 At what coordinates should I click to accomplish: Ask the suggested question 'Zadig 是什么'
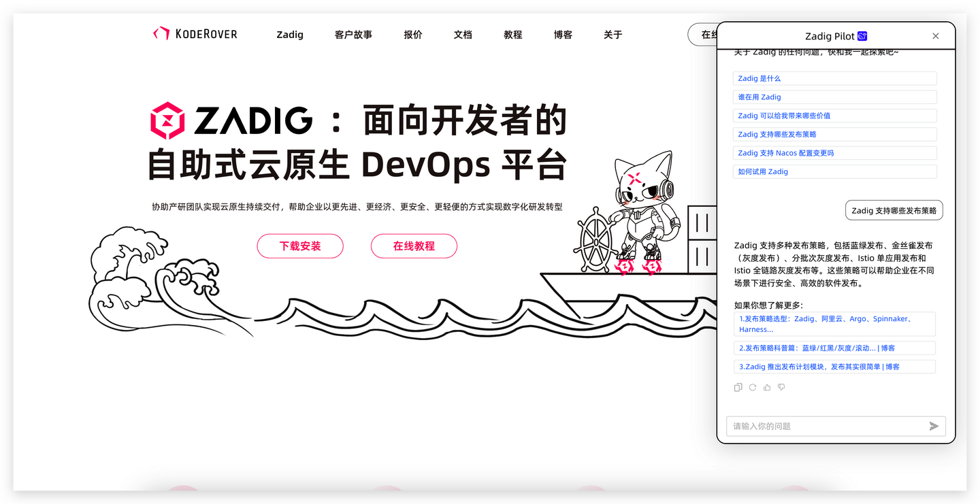click(x=834, y=78)
